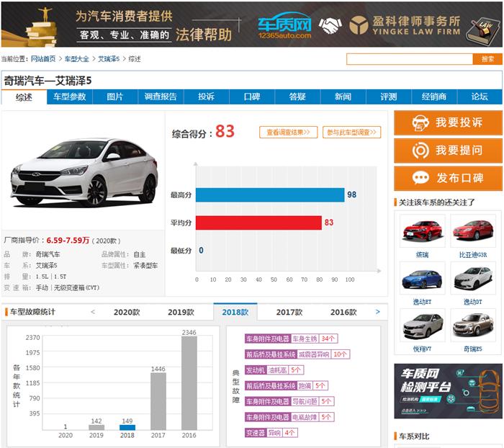Screen dimensions: 504x448
Task: Click the red 平均分 83 bar
Action: click(x=258, y=223)
